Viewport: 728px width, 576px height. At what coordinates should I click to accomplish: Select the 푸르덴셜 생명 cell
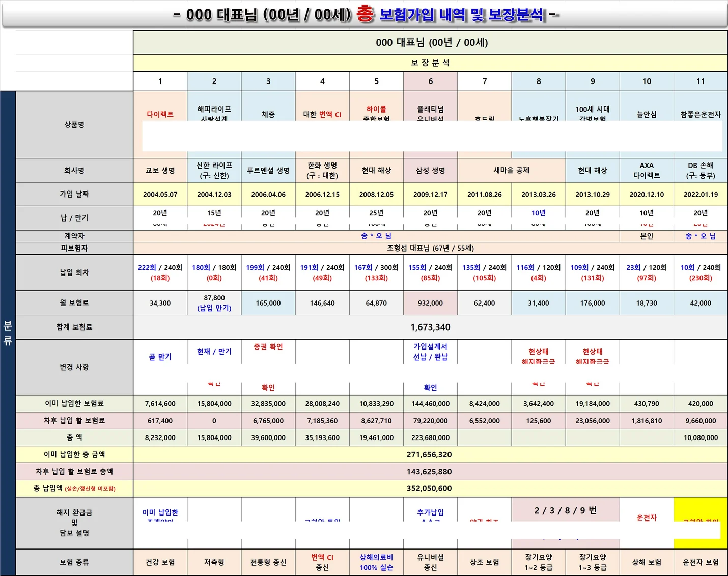point(268,171)
